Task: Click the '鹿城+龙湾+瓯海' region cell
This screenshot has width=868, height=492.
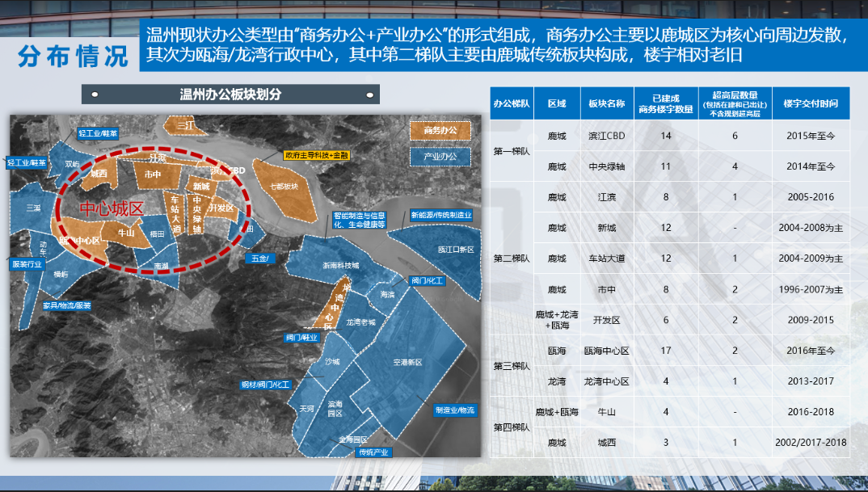Action: [x=557, y=320]
